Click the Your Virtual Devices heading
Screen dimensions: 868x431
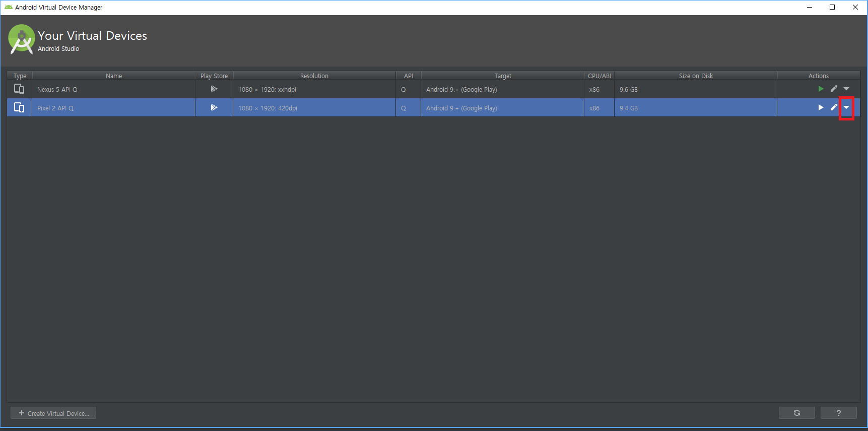tap(93, 36)
